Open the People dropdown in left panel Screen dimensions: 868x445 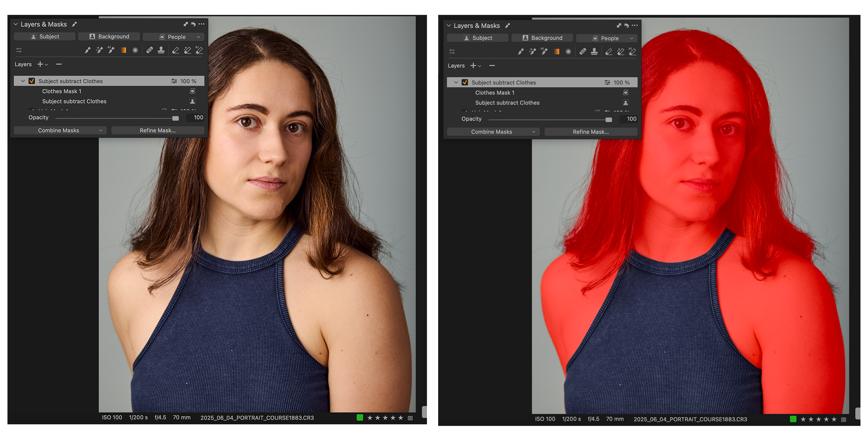pyautogui.click(x=174, y=37)
